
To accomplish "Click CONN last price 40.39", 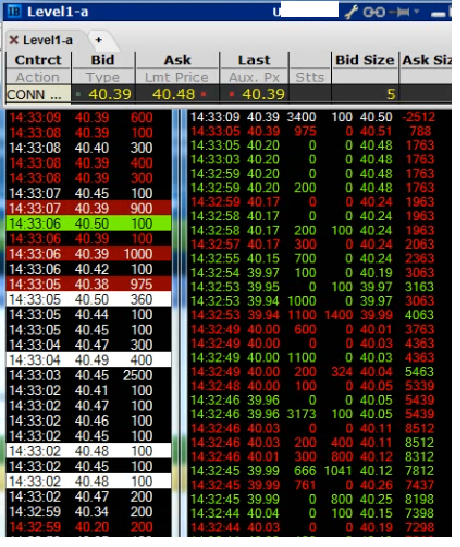I will pyautogui.click(x=263, y=94).
